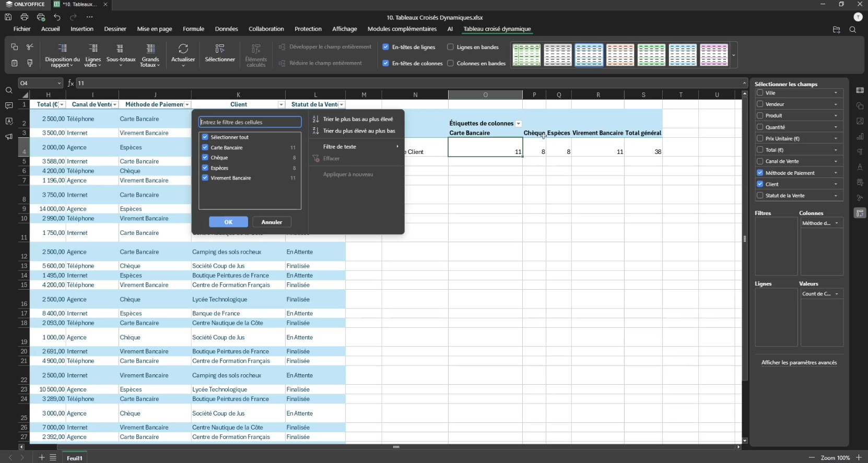Click the Sélectionner pivot table icon

pos(220,49)
